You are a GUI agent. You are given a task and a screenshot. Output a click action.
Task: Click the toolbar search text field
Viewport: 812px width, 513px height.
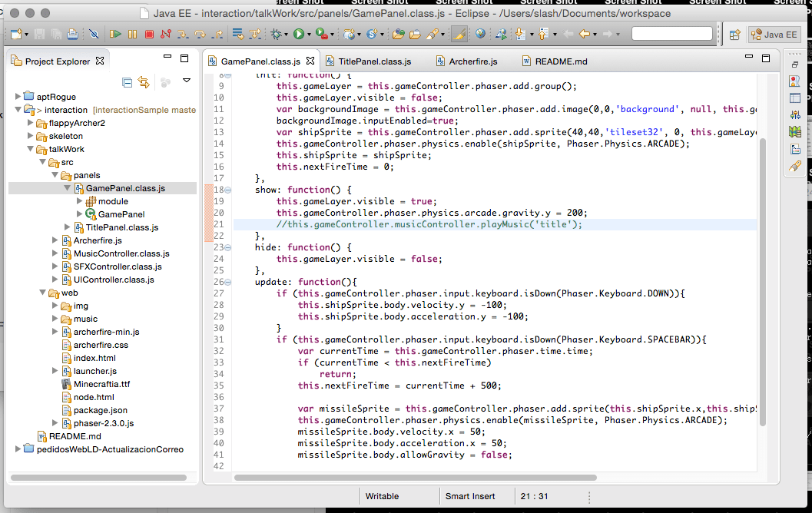click(x=674, y=33)
